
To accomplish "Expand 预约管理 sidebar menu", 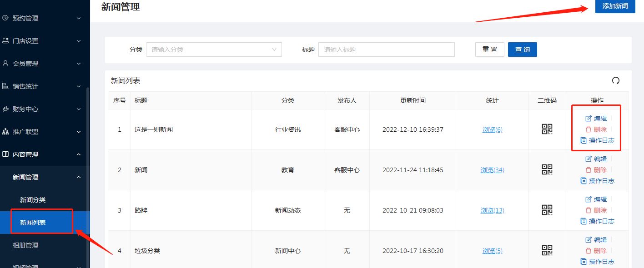I will [41, 18].
